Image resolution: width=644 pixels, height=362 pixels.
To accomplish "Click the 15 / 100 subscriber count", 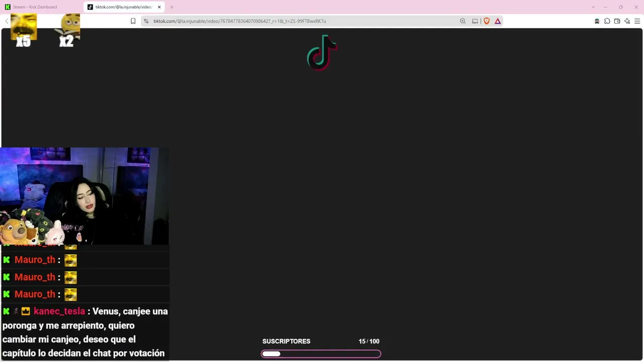I will coord(369,341).
